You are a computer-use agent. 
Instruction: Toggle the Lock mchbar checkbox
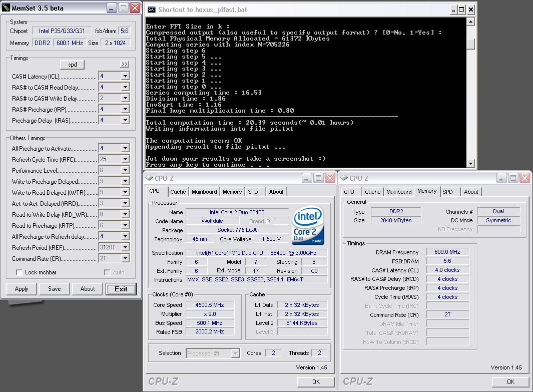pyautogui.click(x=20, y=272)
